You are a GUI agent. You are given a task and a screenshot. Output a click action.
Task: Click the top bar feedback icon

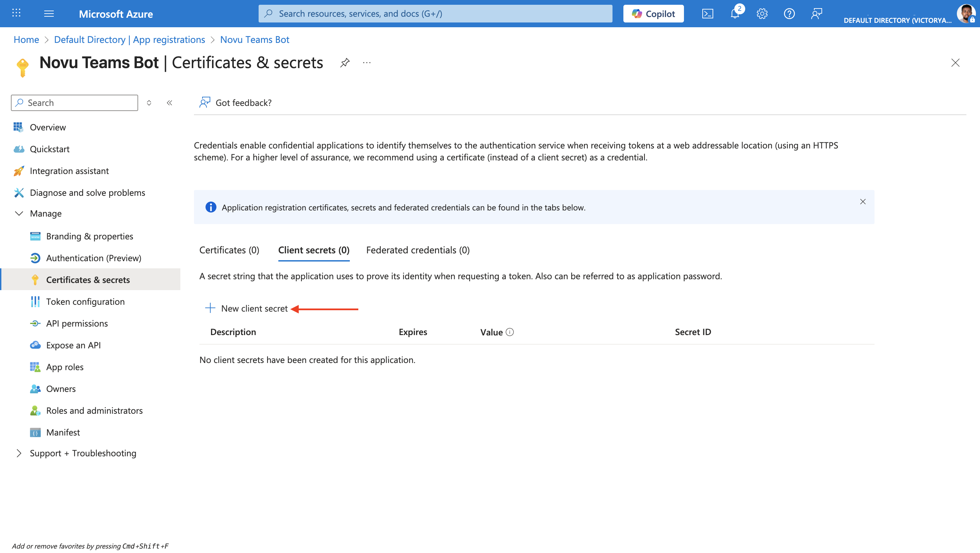[x=816, y=14]
